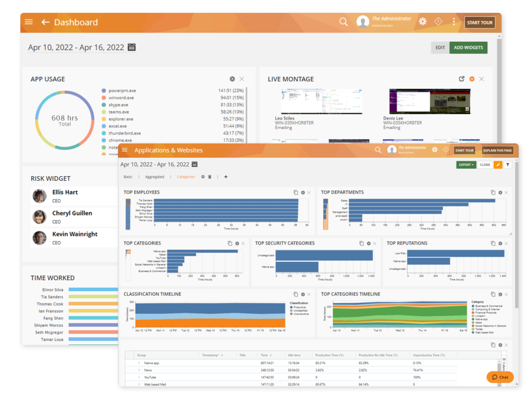Switch to the Basic tab
532x399 pixels.
127,177
